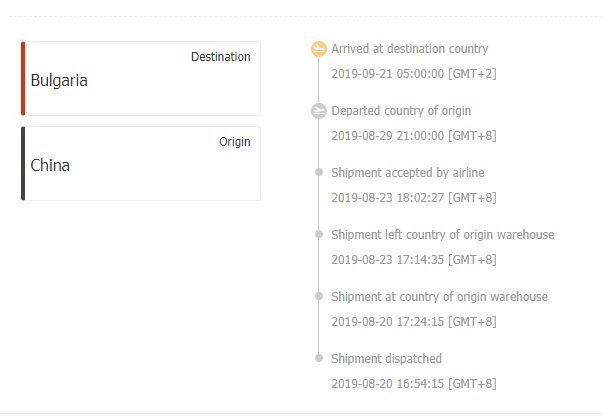This screenshot has height=418, width=603.
Task: Click 'Shipment left country of origin warehouse' text
Action: (x=442, y=235)
